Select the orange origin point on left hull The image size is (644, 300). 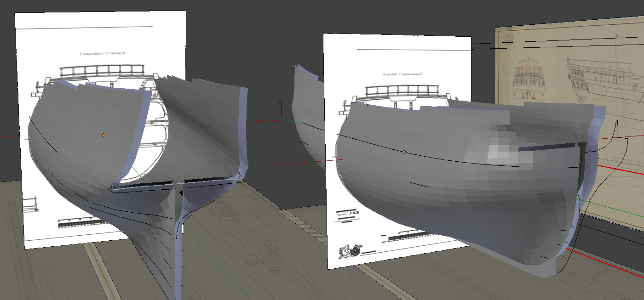click(104, 135)
